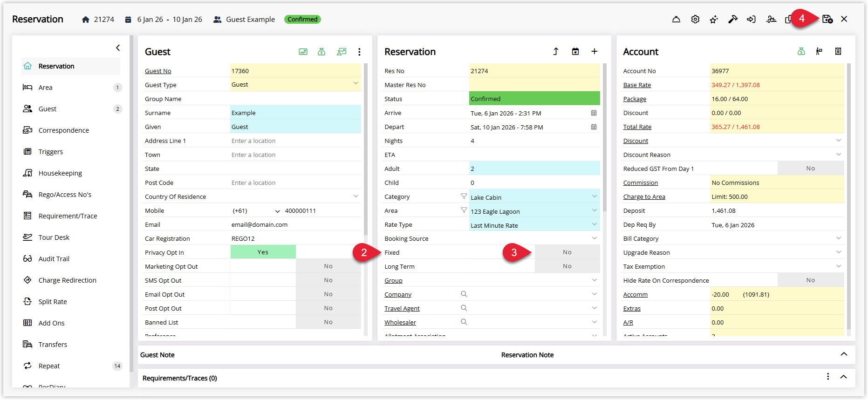The height and width of the screenshot is (400, 868).
Task: Click the receipt icon in Account panel
Action: [x=838, y=51]
